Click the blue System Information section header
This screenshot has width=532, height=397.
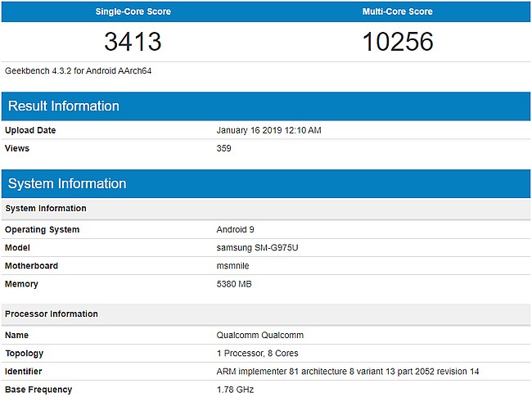[67, 183]
